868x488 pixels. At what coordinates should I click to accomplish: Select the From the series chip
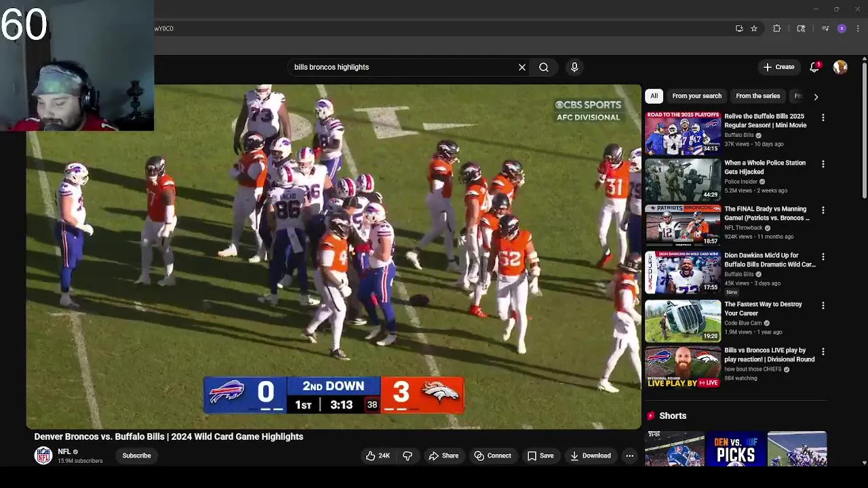757,96
